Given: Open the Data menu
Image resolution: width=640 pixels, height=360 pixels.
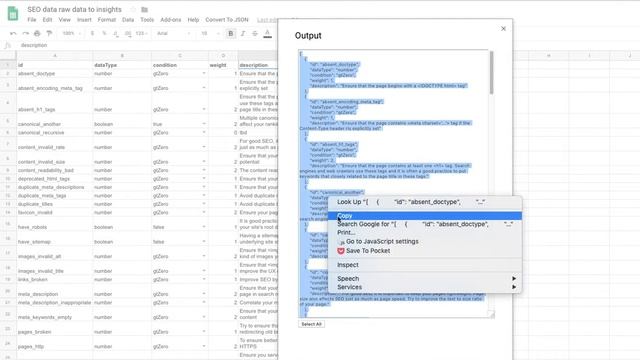Looking at the screenshot, I should [x=128, y=20].
